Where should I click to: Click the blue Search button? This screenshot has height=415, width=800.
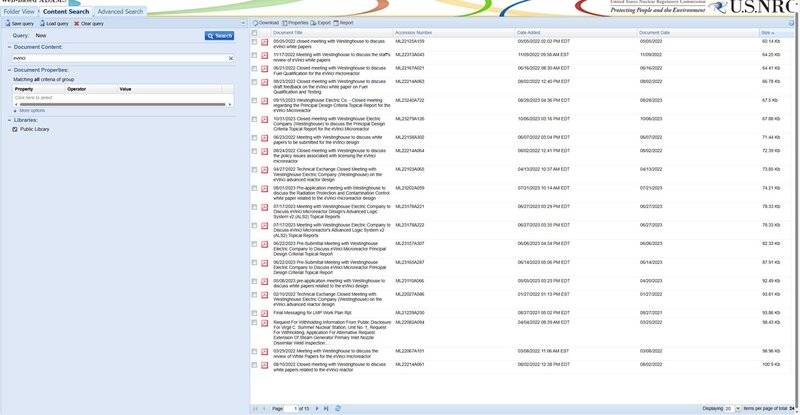point(219,36)
